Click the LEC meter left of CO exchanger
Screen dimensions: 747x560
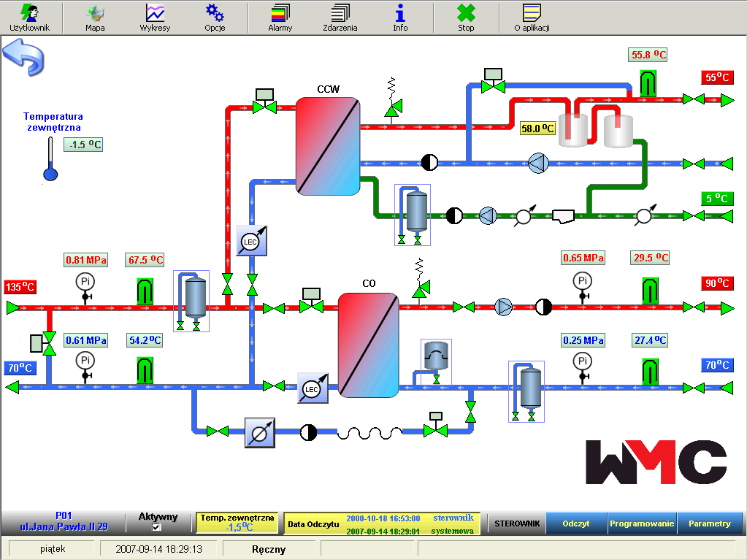point(313,388)
